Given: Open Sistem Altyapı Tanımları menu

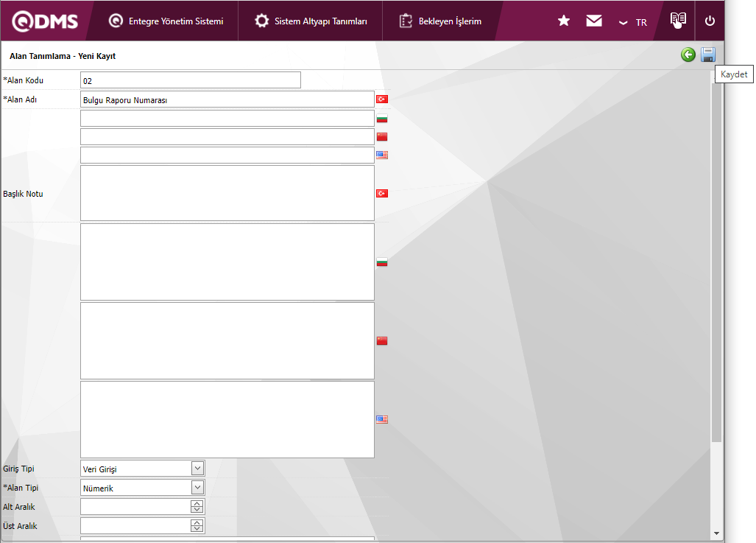Looking at the screenshot, I should [x=311, y=21].
